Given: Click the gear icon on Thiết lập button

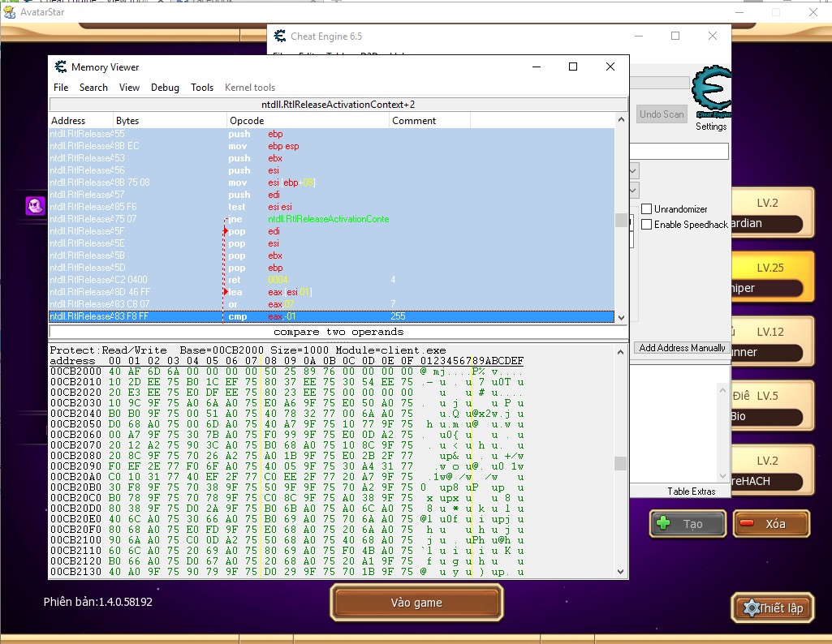Looking at the screenshot, I should pyautogui.click(x=752, y=608).
